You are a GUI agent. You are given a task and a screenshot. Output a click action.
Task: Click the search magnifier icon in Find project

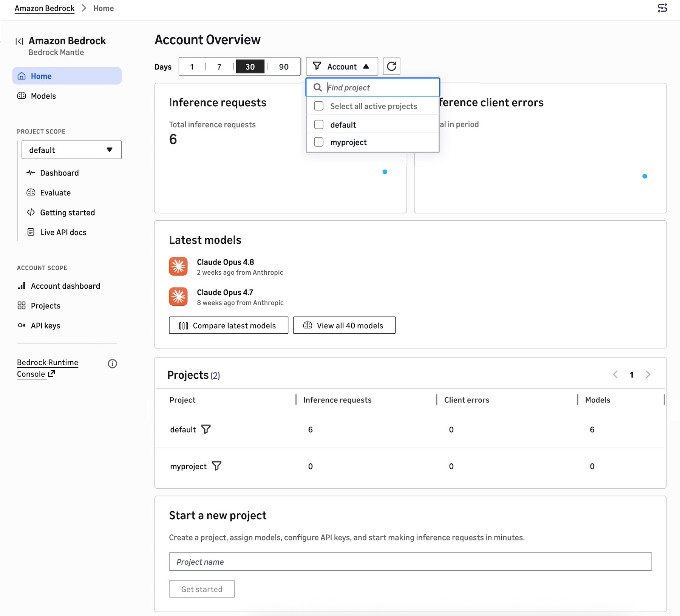tap(318, 87)
